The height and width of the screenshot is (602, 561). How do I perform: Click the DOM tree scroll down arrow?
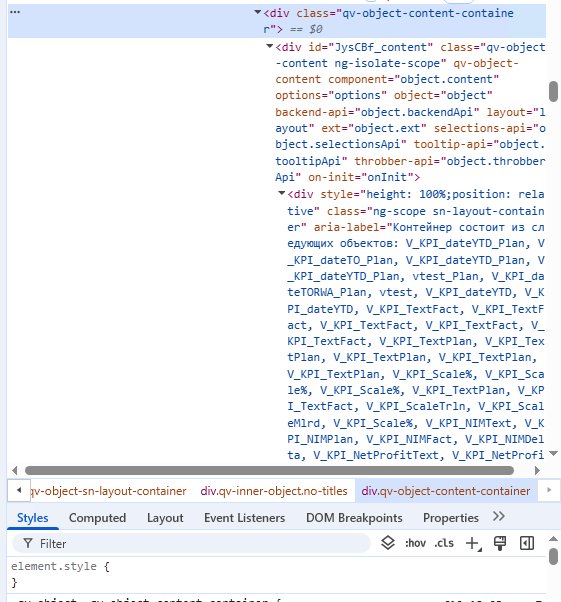tap(553, 453)
